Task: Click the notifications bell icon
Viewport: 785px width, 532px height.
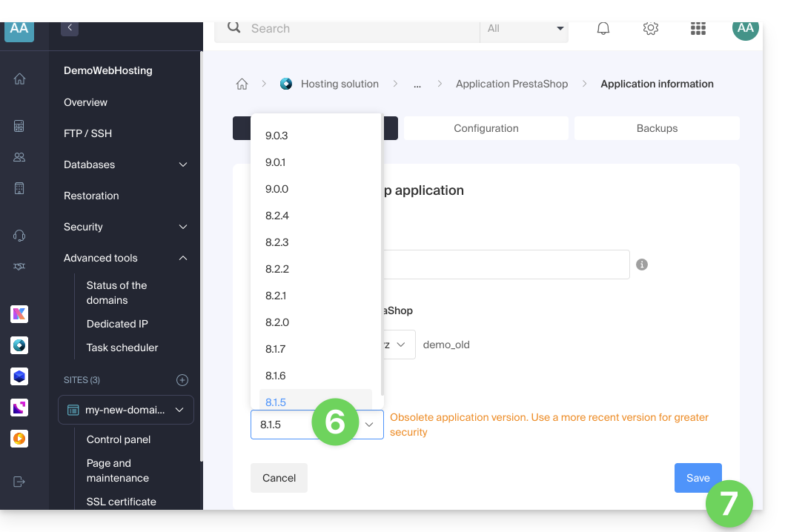Action: pos(603,29)
